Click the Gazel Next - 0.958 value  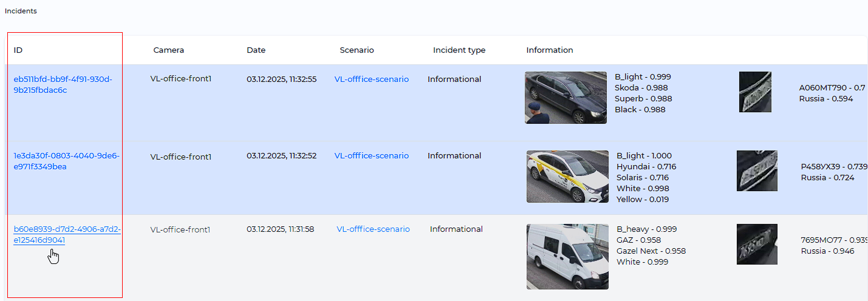[651, 251]
